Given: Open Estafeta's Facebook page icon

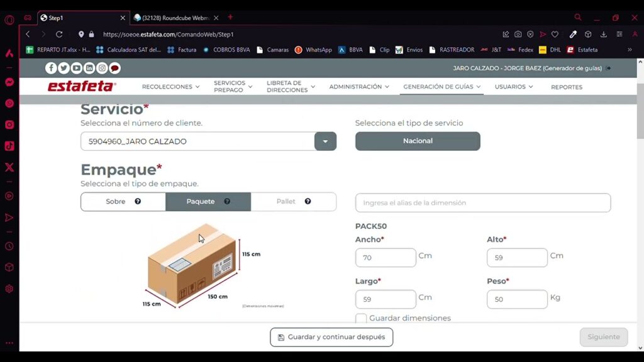Looking at the screenshot, I should click(51, 68).
